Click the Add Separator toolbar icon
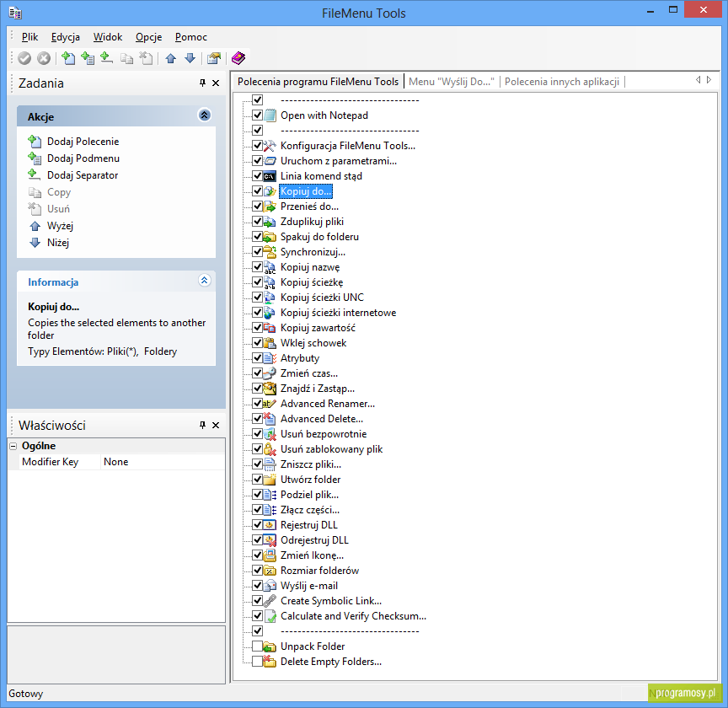The width and height of the screenshot is (728, 708). pos(107,58)
